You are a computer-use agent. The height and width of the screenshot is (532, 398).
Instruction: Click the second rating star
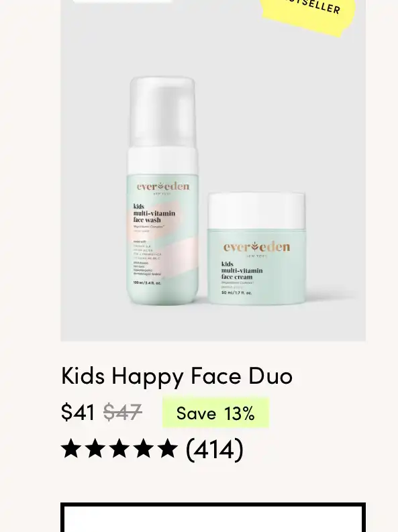tap(95, 449)
